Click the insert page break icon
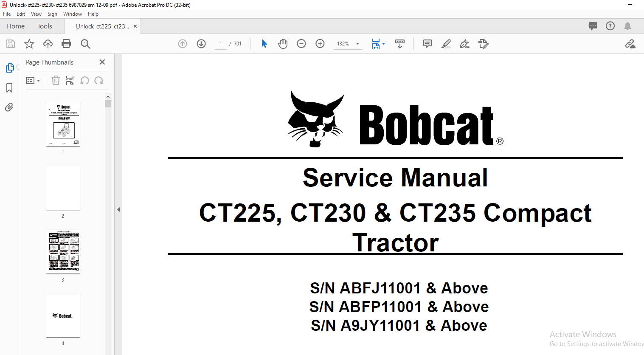This screenshot has width=644, height=355. (x=70, y=80)
